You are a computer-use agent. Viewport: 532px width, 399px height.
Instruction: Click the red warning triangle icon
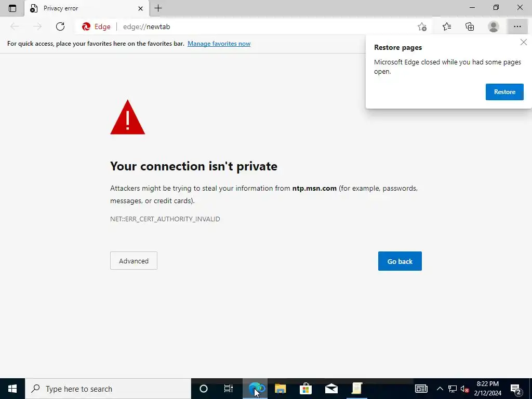click(x=128, y=117)
